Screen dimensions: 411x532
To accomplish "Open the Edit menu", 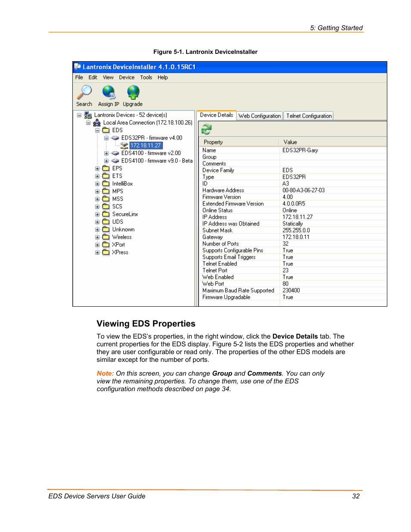I will pos(93,78).
